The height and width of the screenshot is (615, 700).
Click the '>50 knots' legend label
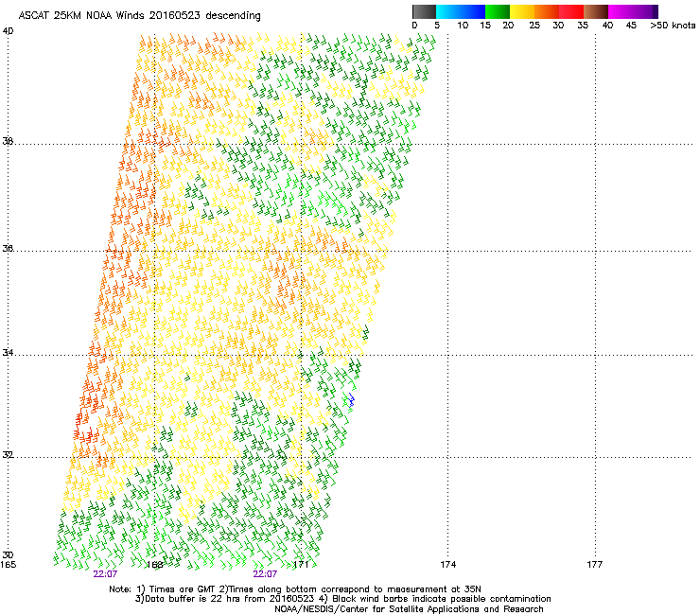[x=673, y=26]
